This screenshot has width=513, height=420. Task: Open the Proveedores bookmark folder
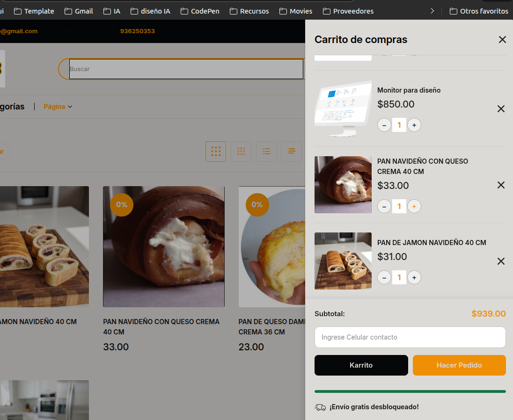click(348, 11)
